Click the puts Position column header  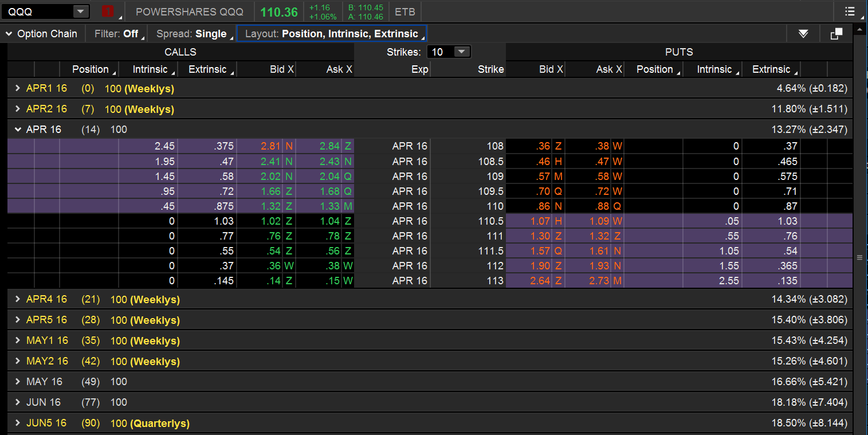click(656, 69)
